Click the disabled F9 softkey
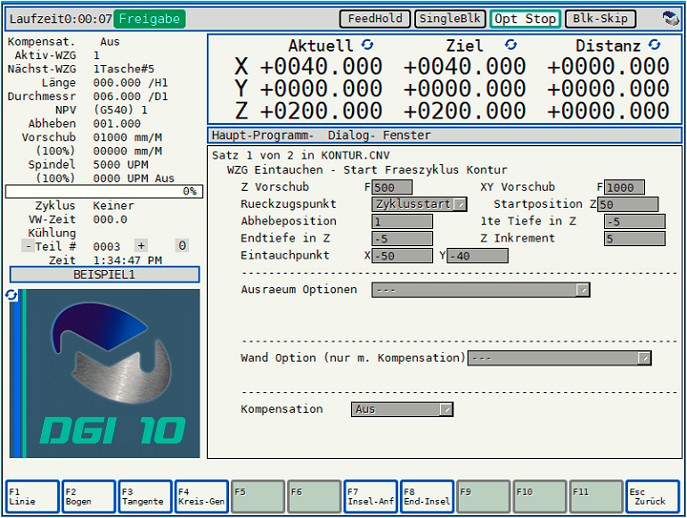Screen dimensions: 687x518 click(x=483, y=497)
